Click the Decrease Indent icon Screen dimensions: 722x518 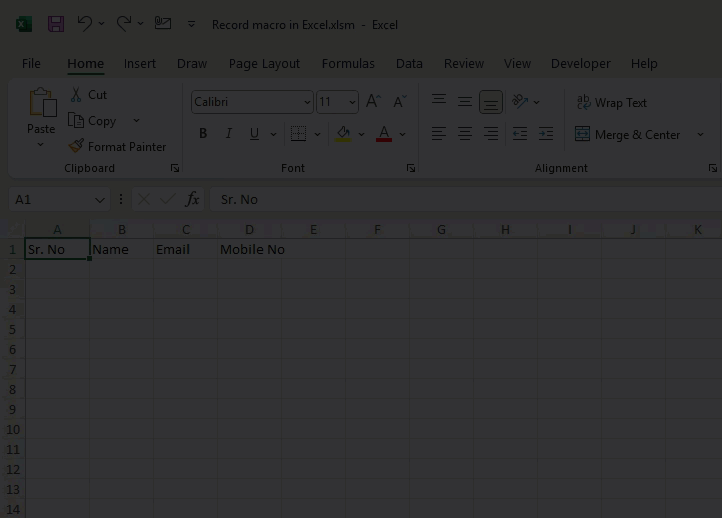[520, 134]
